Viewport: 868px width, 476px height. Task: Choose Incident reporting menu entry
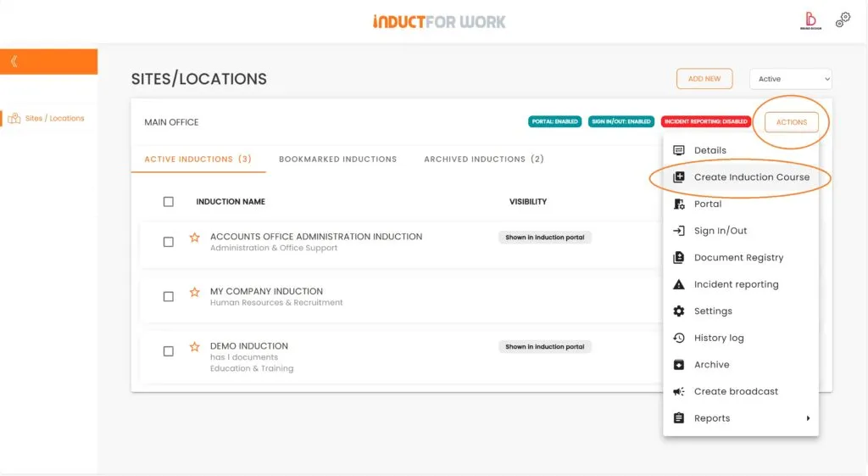pyautogui.click(x=741, y=284)
